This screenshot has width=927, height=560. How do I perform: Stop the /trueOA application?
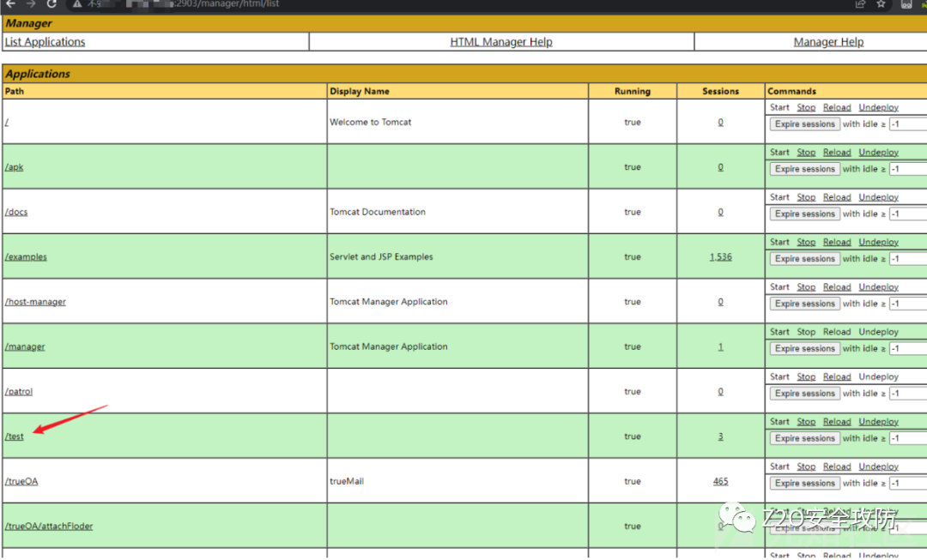pyautogui.click(x=806, y=467)
